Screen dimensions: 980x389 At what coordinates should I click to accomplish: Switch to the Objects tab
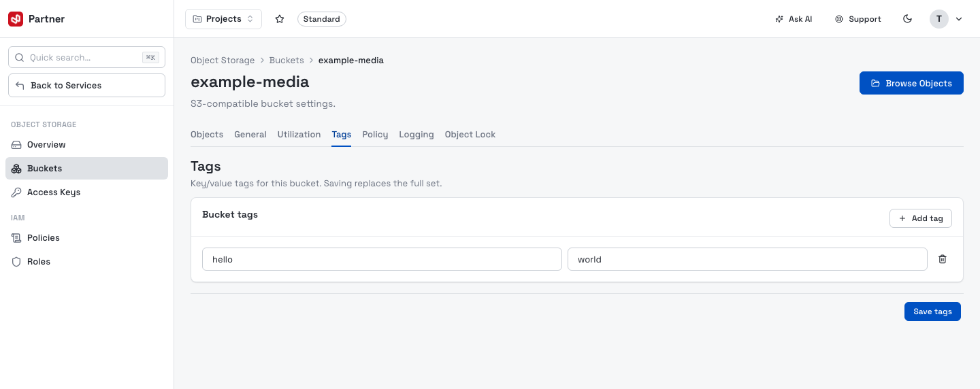207,135
